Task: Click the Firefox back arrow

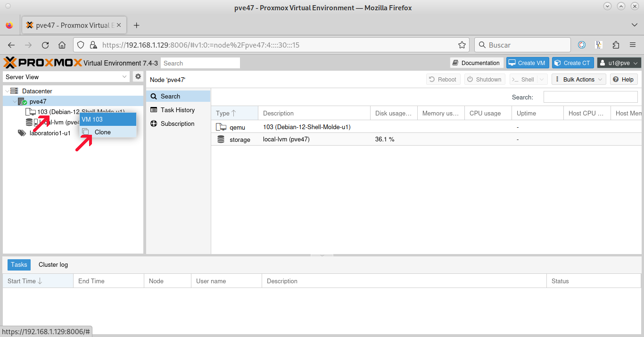Action: click(11, 45)
